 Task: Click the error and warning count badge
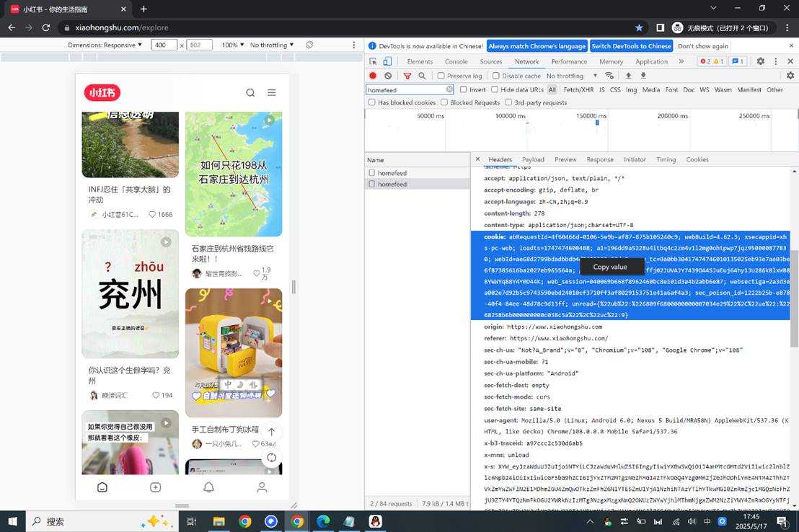(711, 61)
